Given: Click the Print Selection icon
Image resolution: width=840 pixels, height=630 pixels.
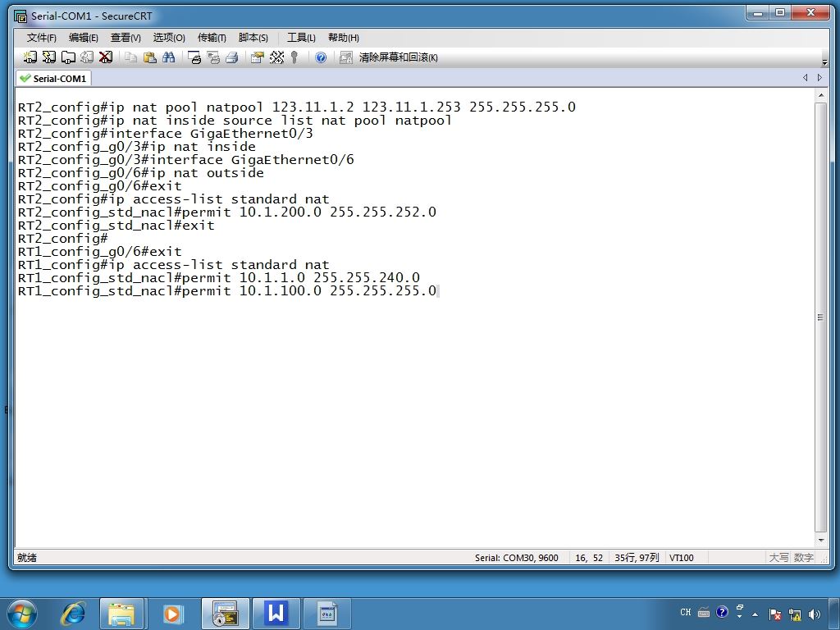Looking at the screenshot, I should (x=213, y=57).
